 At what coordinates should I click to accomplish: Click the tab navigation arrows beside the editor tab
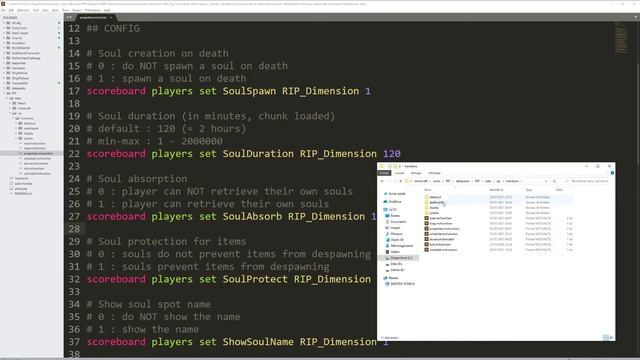pos(69,18)
